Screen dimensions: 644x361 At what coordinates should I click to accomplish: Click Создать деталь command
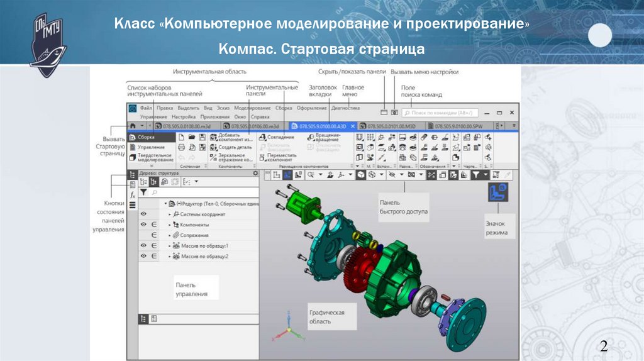coord(230,147)
